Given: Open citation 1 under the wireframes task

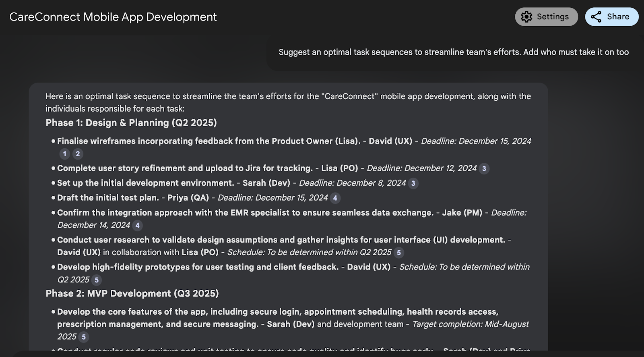Looking at the screenshot, I should pyautogui.click(x=64, y=154).
